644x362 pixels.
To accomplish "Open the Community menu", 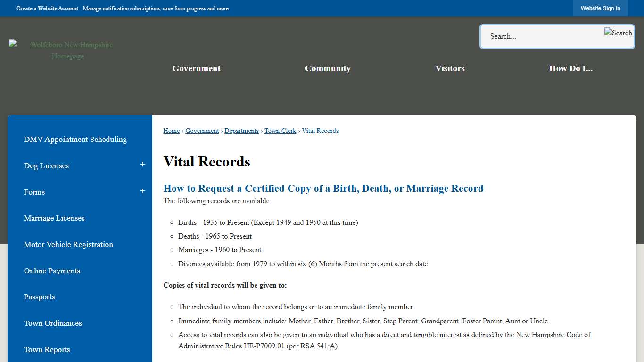I will click(328, 68).
